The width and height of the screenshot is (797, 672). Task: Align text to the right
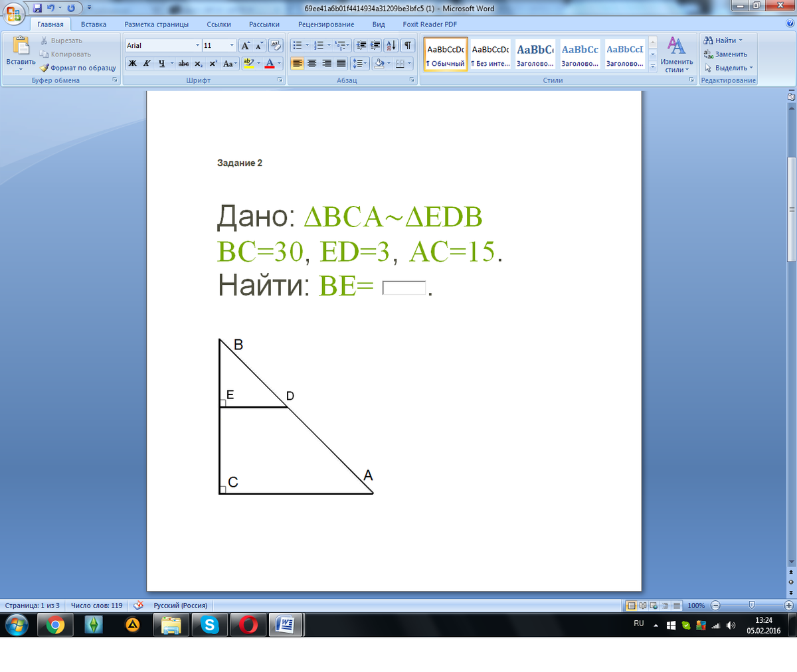[327, 64]
